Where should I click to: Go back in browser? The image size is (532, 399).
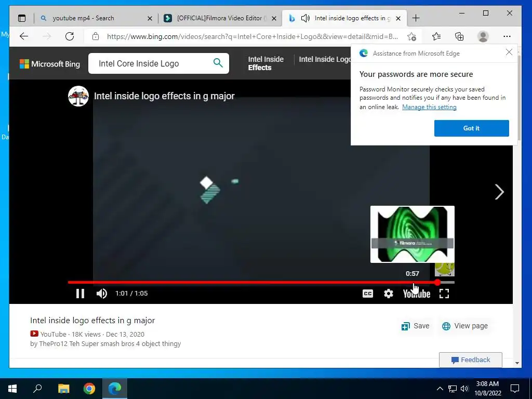point(24,36)
